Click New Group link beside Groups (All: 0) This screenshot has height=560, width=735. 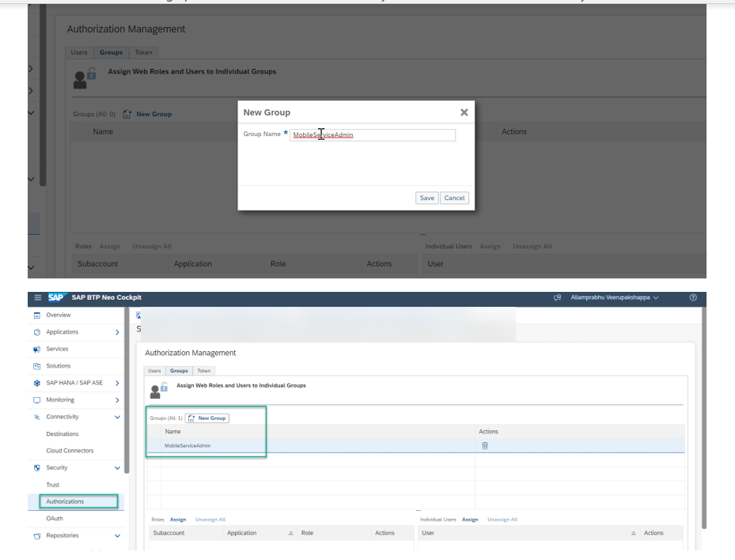tap(148, 115)
